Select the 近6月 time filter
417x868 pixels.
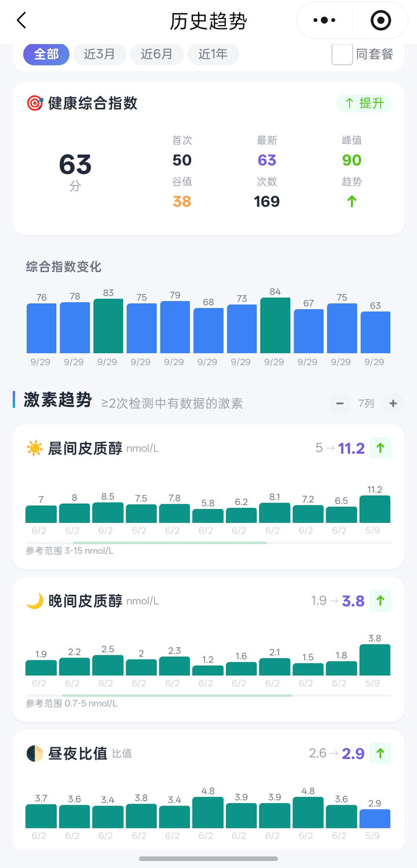pos(156,55)
